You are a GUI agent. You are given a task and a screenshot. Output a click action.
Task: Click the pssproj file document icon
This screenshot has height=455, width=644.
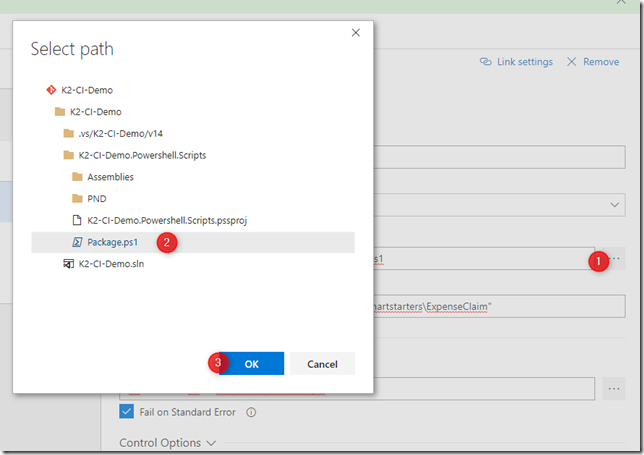[x=77, y=221]
